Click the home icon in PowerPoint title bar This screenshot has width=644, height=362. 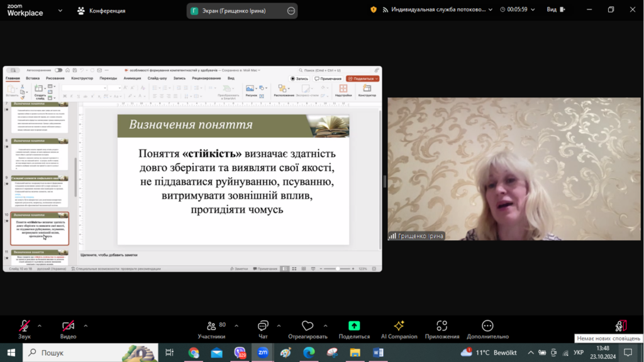coord(68,70)
